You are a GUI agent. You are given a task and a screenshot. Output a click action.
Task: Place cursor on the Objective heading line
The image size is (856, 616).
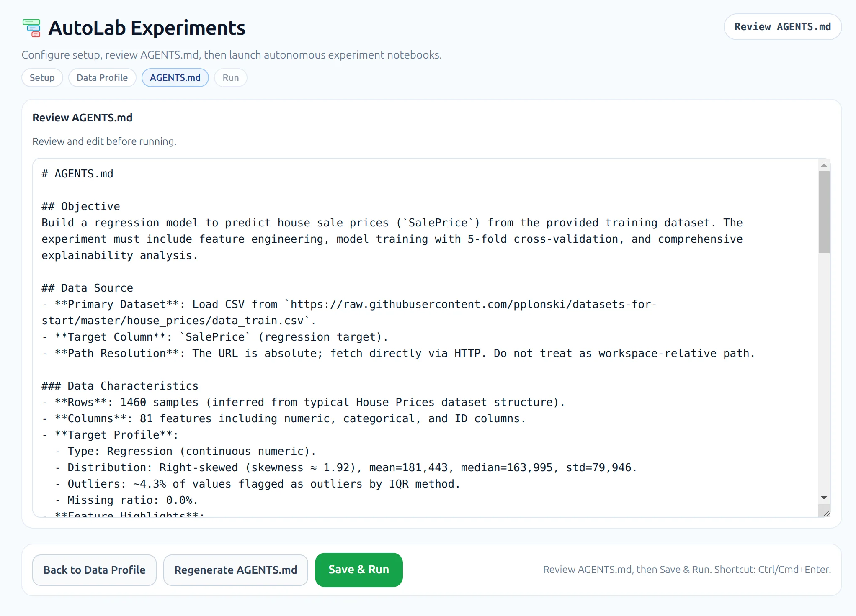80,206
